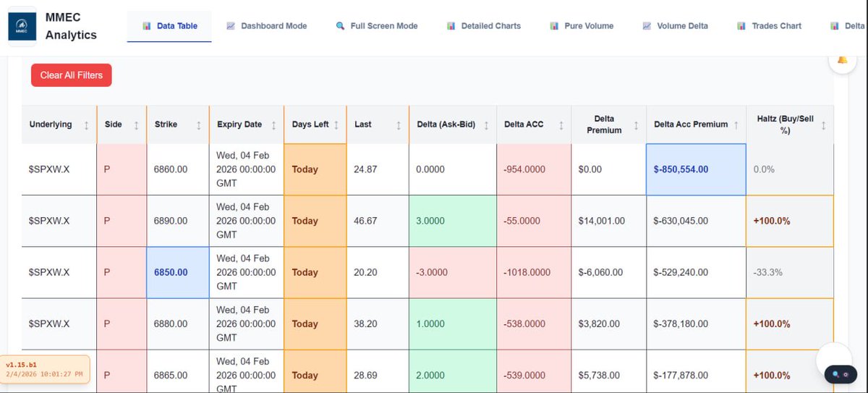Click the Last price 38.20 cell
This screenshot has height=393, width=868.
(x=378, y=324)
